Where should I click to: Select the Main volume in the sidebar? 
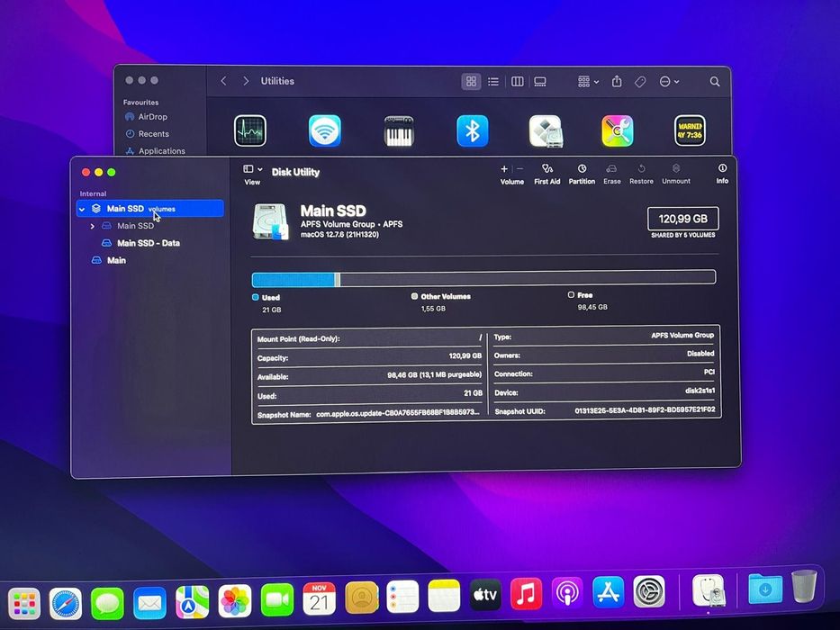click(x=109, y=260)
